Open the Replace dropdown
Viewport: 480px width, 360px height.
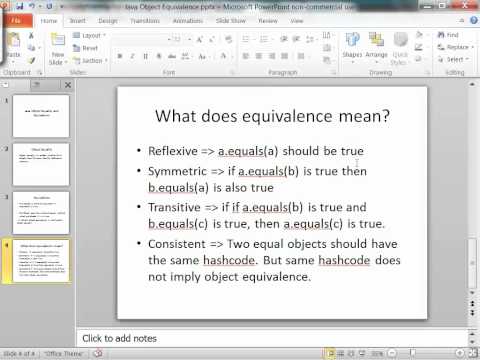tap(456, 47)
